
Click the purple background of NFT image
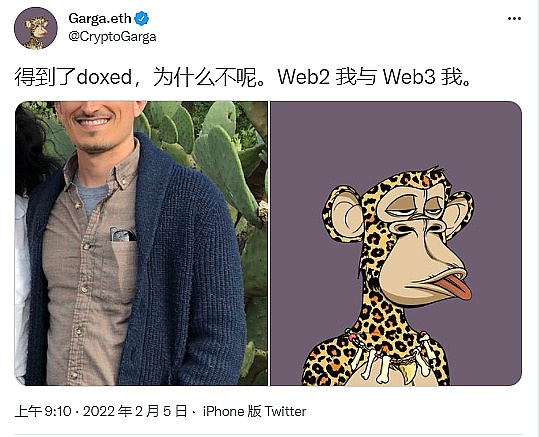[395, 138]
